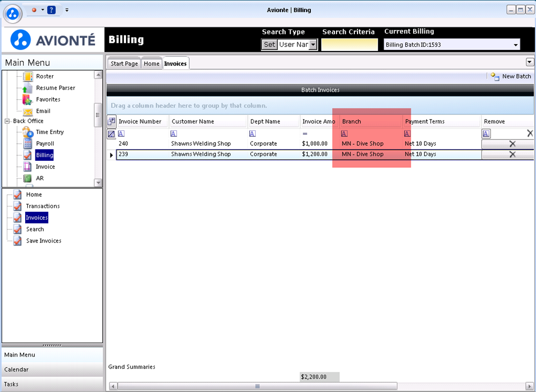
Task: Click the Dept Name filter condition icon
Action: point(252,134)
